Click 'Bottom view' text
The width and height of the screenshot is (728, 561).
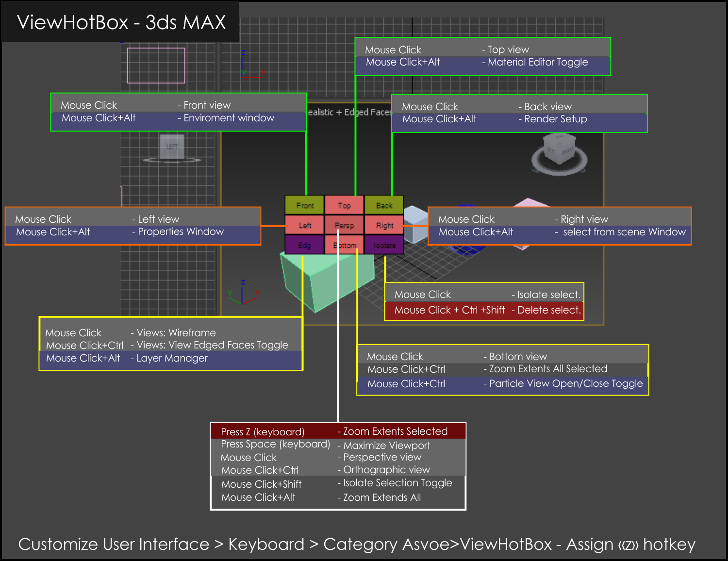click(518, 357)
